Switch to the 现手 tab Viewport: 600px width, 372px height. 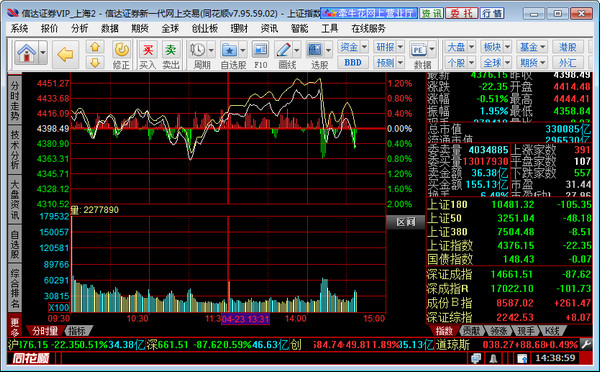tap(526, 331)
